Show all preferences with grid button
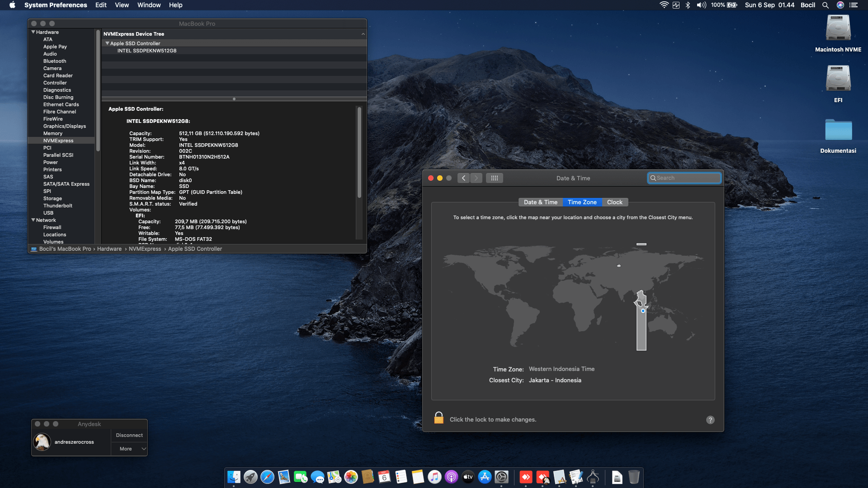Viewport: 868px width, 488px height. coord(495,178)
